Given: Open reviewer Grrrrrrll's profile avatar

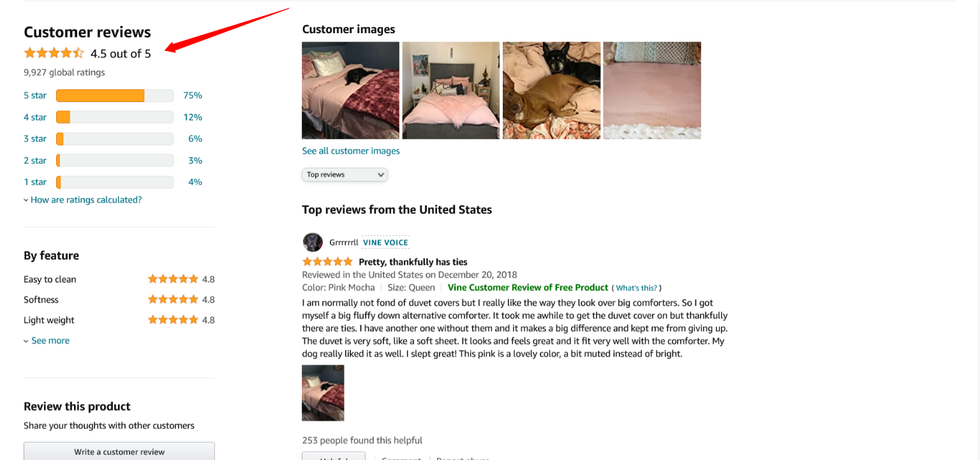Looking at the screenshot, I should tap(313, 242).
